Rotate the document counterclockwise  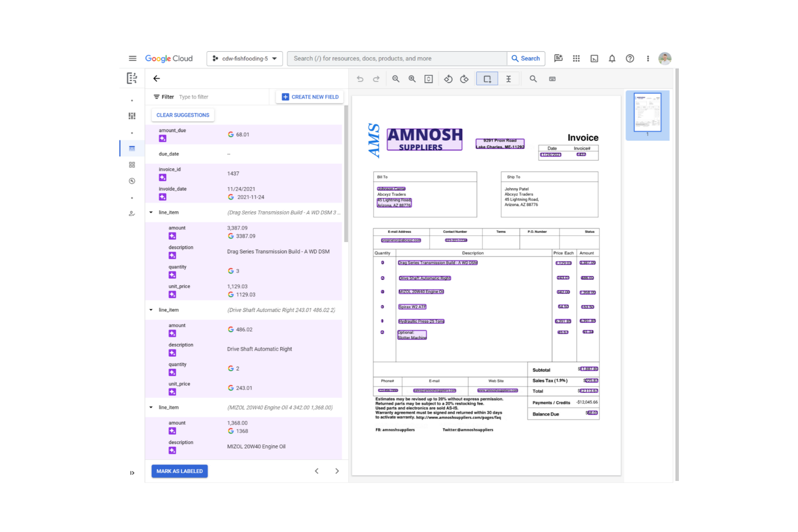coord(448,79)
